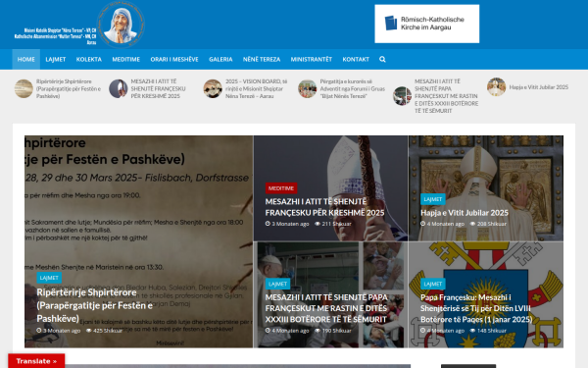Go to the HOME menu item

(25, 59)
